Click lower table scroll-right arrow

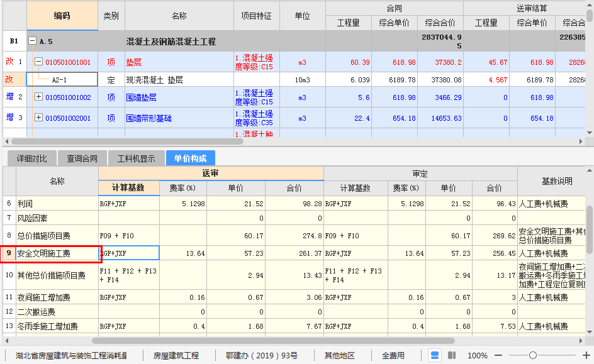point(581,341)
